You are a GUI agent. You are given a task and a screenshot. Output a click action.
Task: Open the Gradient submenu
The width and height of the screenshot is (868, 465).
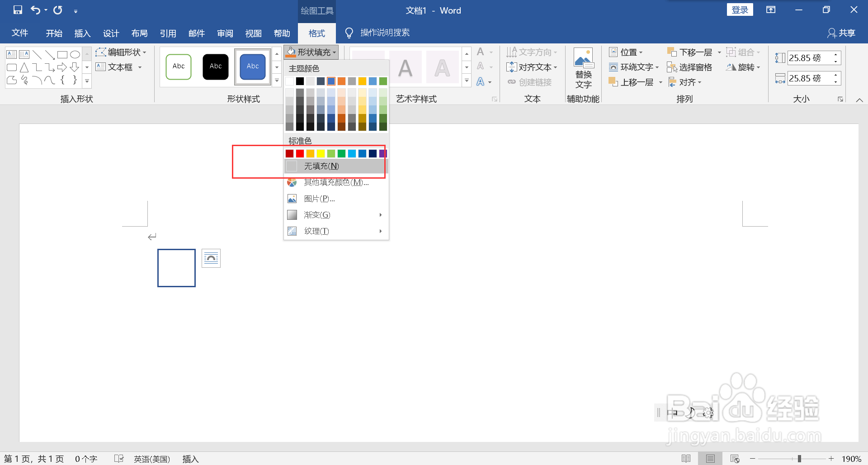pos(336,215)
